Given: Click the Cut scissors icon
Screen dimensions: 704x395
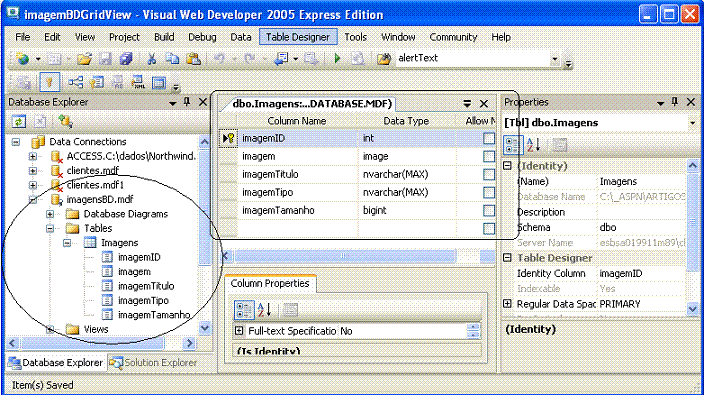Looking at the screenshot, I should pyautogui.click(x=152, y=58).
